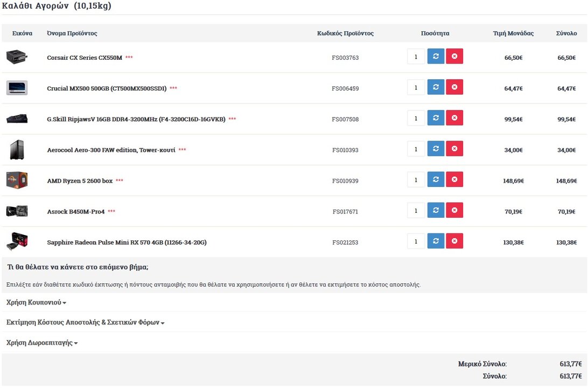
Task: Remove Crucial MX500 500GB from cart
Action: (x=454, y=87)
